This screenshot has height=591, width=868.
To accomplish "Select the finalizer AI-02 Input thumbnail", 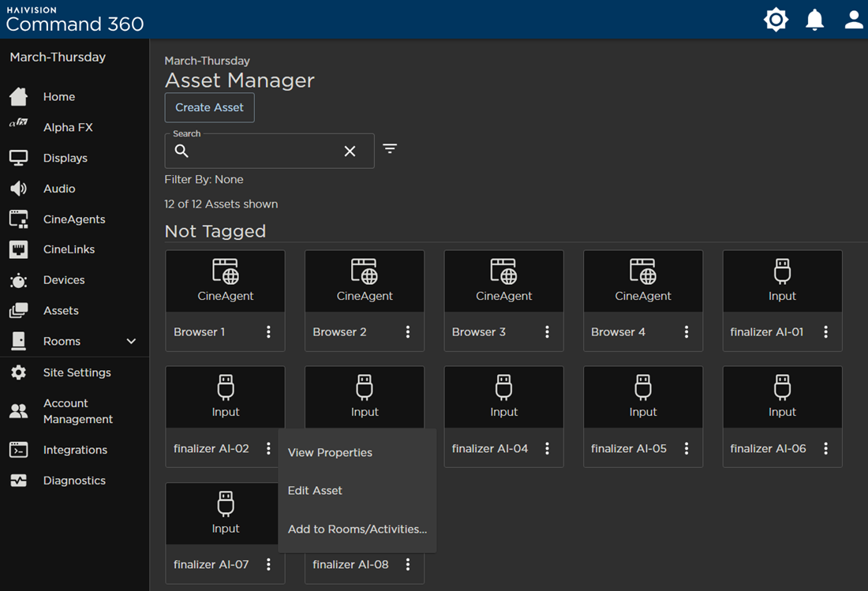I will [x=226, y=398].
